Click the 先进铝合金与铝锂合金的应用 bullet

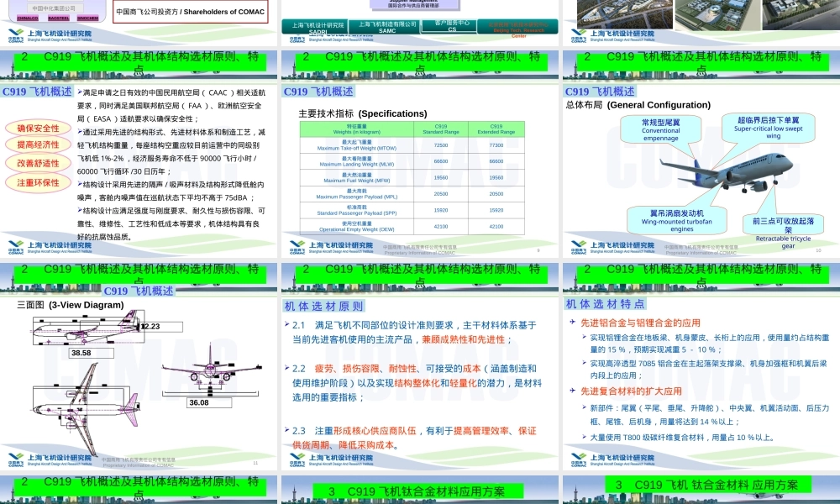(640, 323)
